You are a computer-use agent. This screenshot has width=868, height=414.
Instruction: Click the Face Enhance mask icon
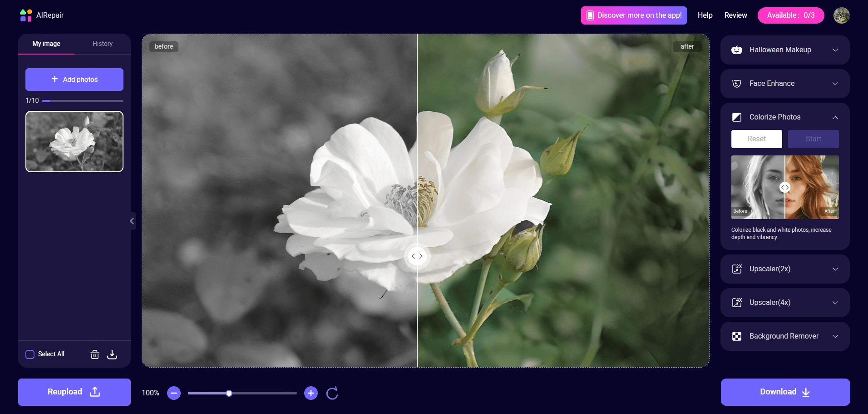click(x=737, y=83)
